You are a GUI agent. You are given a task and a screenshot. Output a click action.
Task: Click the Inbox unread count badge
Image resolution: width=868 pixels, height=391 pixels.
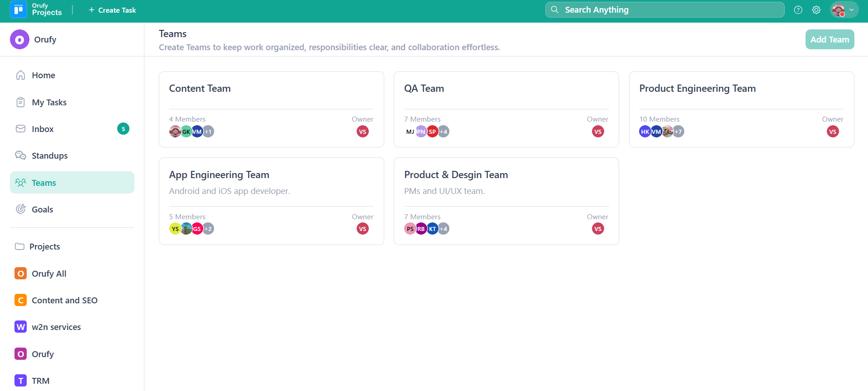(x=123, y=129)
